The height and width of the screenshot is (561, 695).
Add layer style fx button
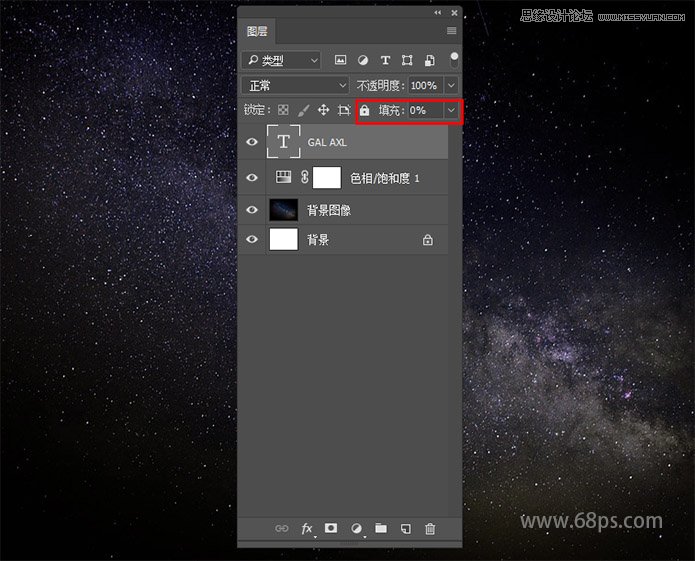[307, 529]
